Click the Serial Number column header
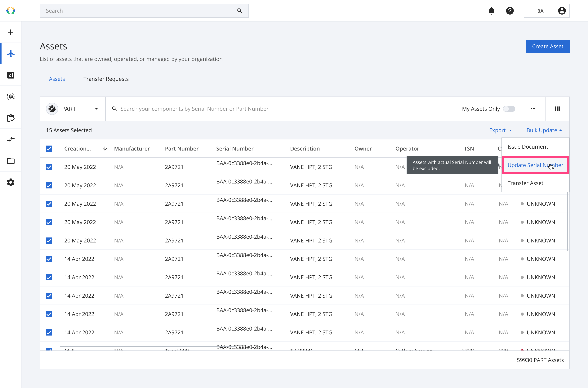Viewport: 588px width, 388px height. [235, 148]
